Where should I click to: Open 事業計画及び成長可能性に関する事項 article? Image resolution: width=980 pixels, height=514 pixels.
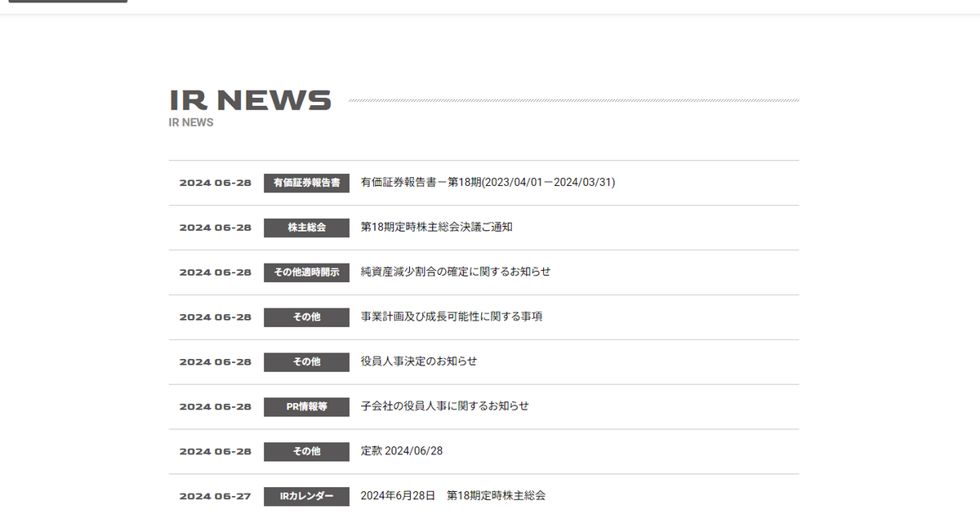pyautogui.click(x=451, y=317)
